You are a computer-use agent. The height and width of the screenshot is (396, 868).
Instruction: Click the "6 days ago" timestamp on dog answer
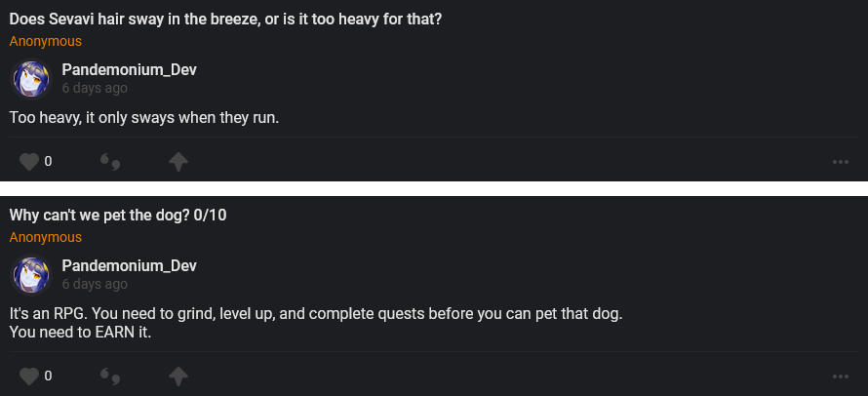pyautogui.click(x=95, y=284)
